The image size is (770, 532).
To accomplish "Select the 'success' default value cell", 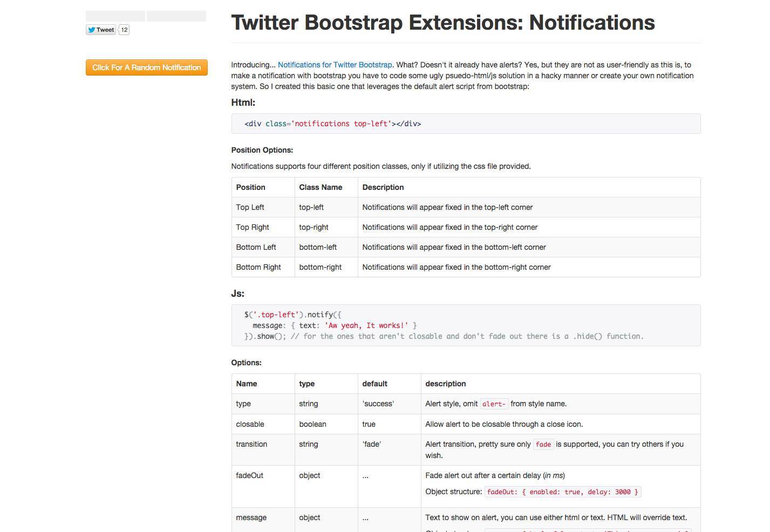I will pos(390,404).
